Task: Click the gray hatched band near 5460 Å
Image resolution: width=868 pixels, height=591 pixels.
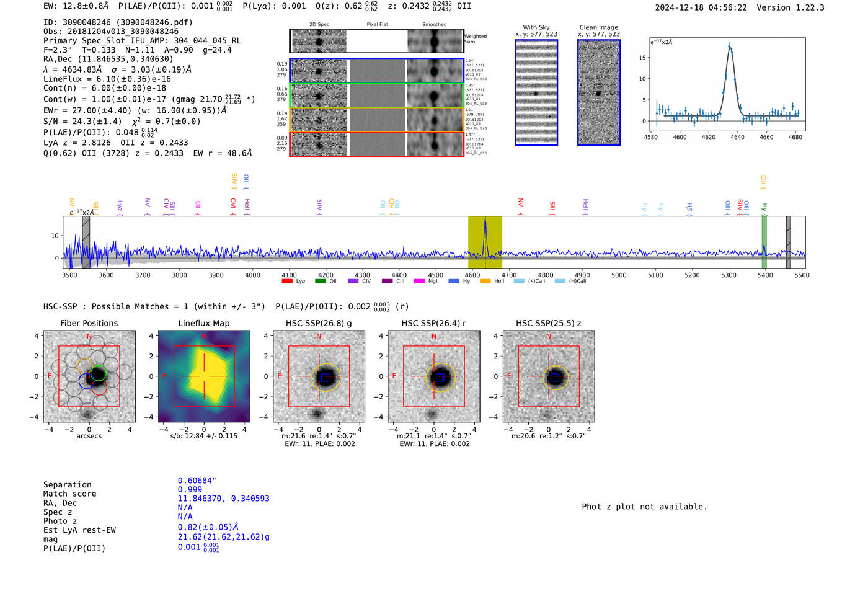Action: [x=788, y=242]
